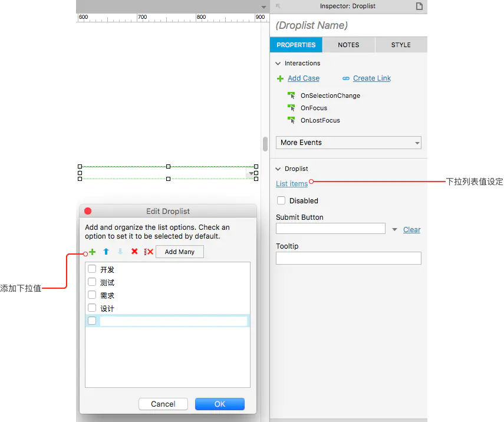Click the chain icon beside Create Link
This screenshot has width=504, height=422.
[346, 78]
